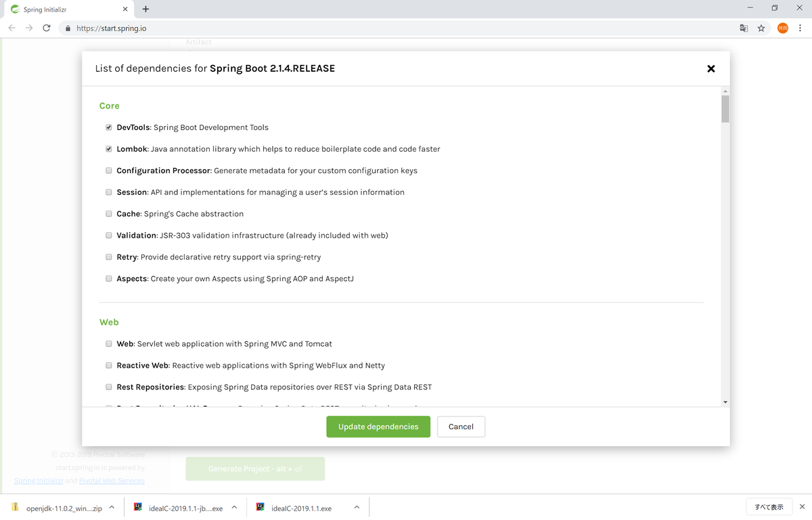The width and height of the screenshot is (812, 520).
Task: Select the Validation checkbox
Action: pyautogui.click(x=109, y=236)
